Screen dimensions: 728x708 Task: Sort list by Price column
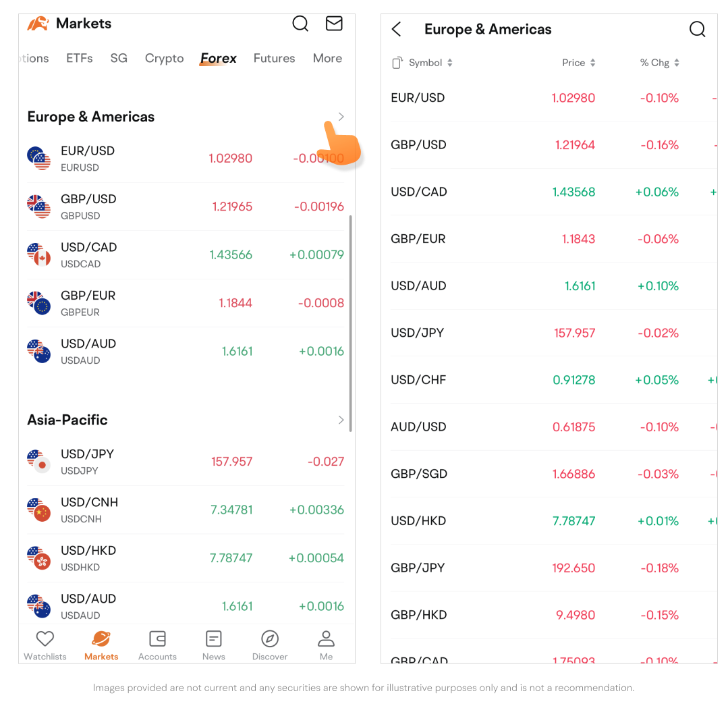click(579, 63)
